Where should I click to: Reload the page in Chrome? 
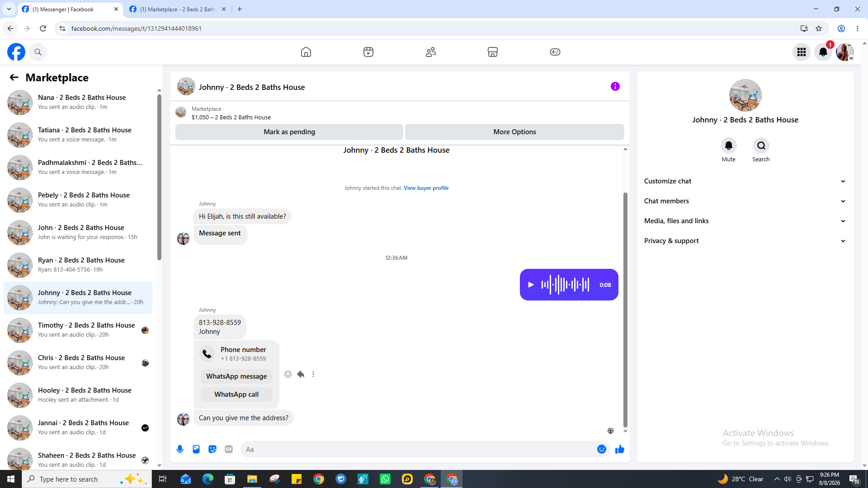[x=43, y=28]
